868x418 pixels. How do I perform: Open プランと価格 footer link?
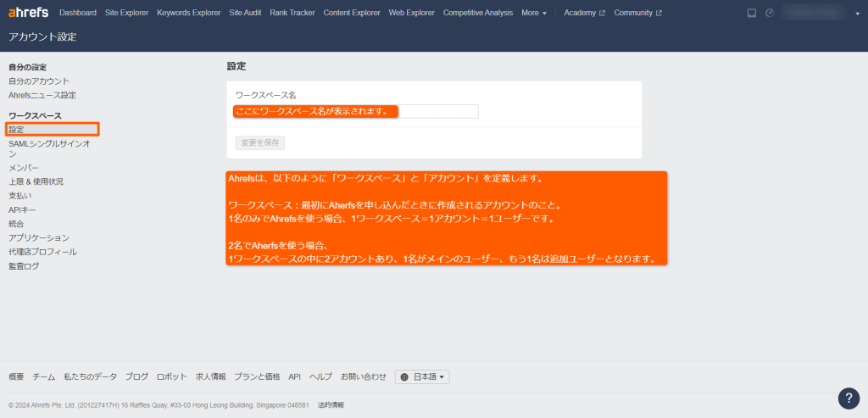(257, 376)
